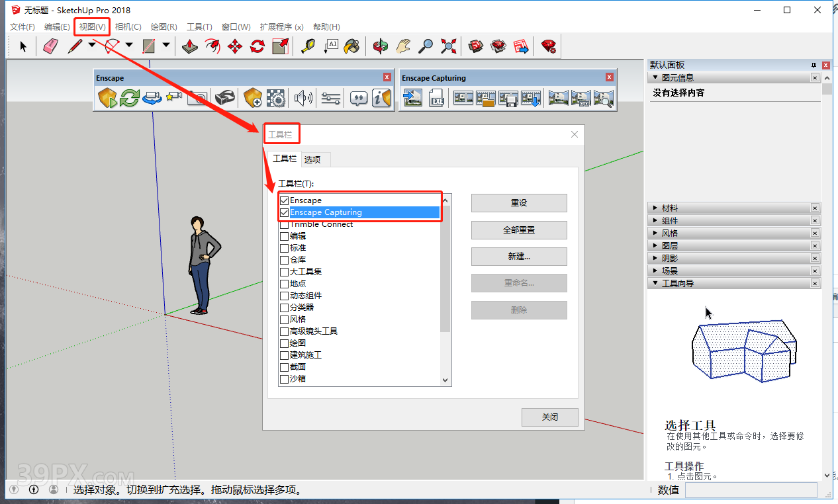The width and height of the screenshot is (838, 504).
Task: Open the pencil tool dropdown arrow
Action: tap(91, 45)
